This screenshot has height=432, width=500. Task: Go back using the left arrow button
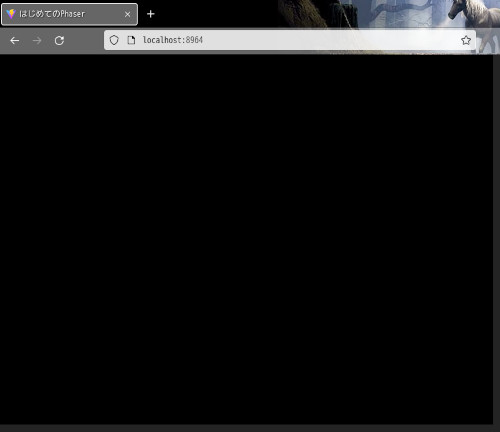click(x=15, y=41)
